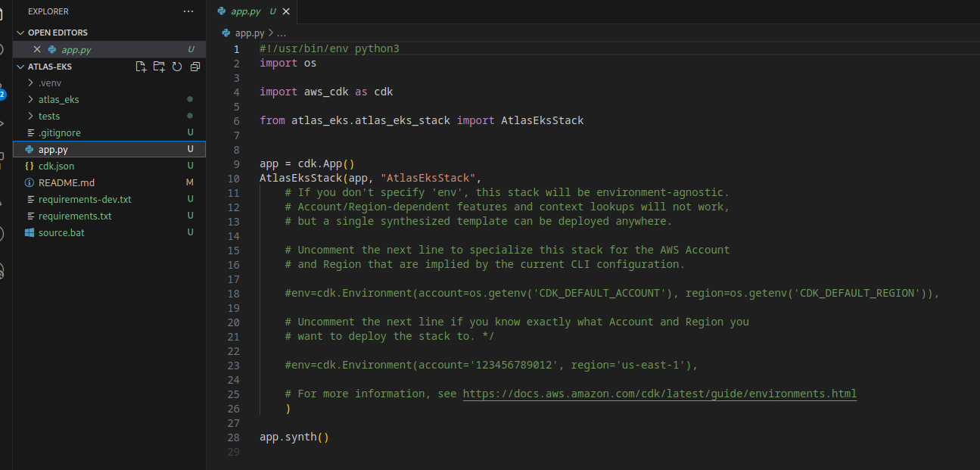Click the CDK_DEFAULT_ACCOUNT comment line
This screenshot has height=470, width=980.
(x=612, y=293)
